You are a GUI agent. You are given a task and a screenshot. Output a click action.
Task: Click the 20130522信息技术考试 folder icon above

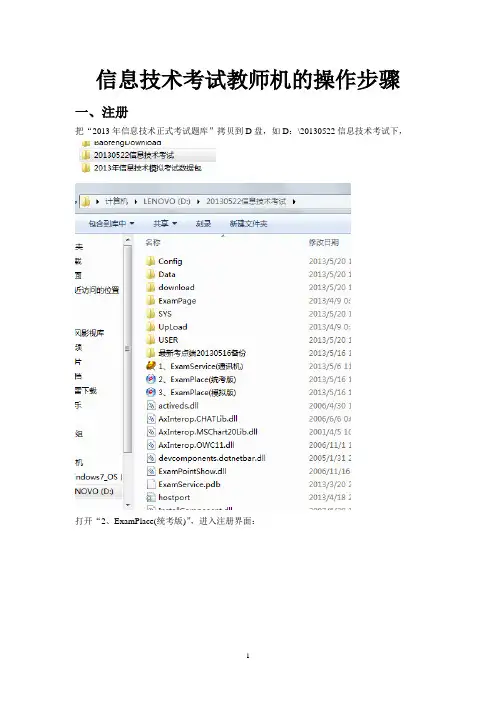(x=86, y=155)
